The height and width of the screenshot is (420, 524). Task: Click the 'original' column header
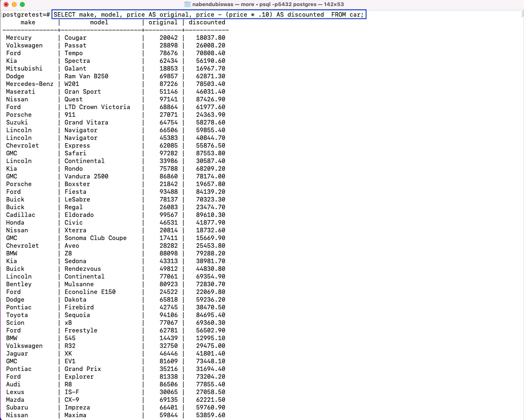(163, 22)
